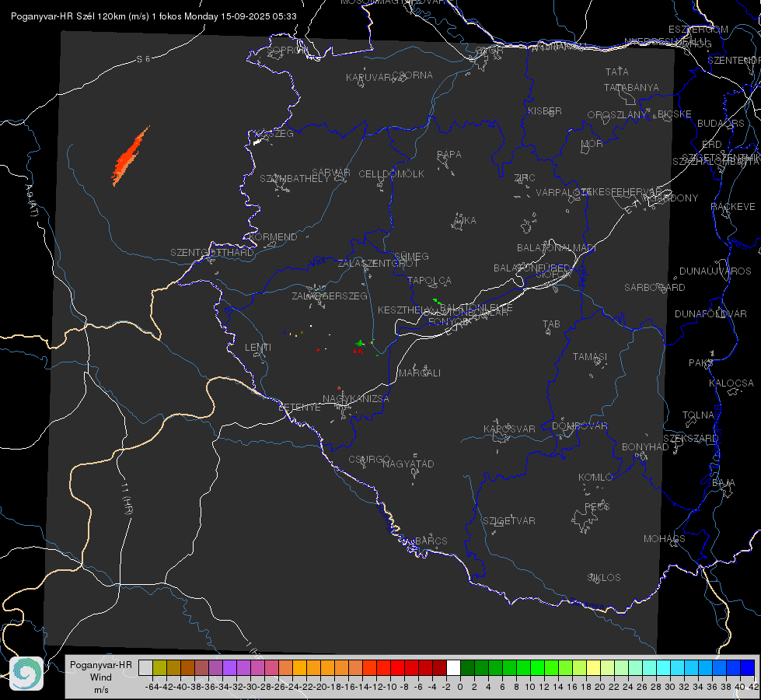Image resolution: width=761 pixels, height=700 pixels.
Task: Click the radar title text with date 15-09-2025
Action: (154, 16)
